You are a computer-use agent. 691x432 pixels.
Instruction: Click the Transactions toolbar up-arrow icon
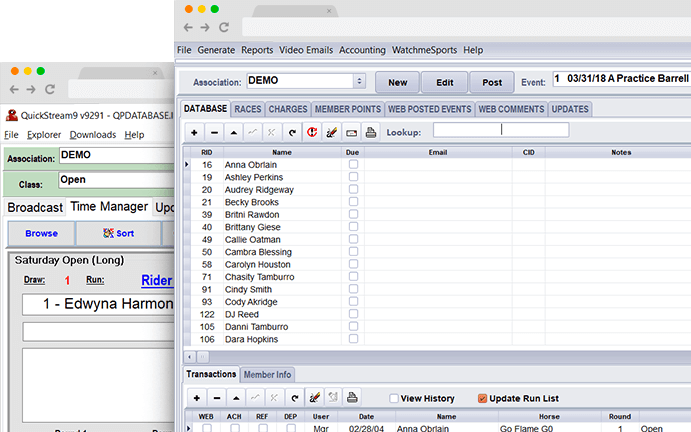pos(236,398)
